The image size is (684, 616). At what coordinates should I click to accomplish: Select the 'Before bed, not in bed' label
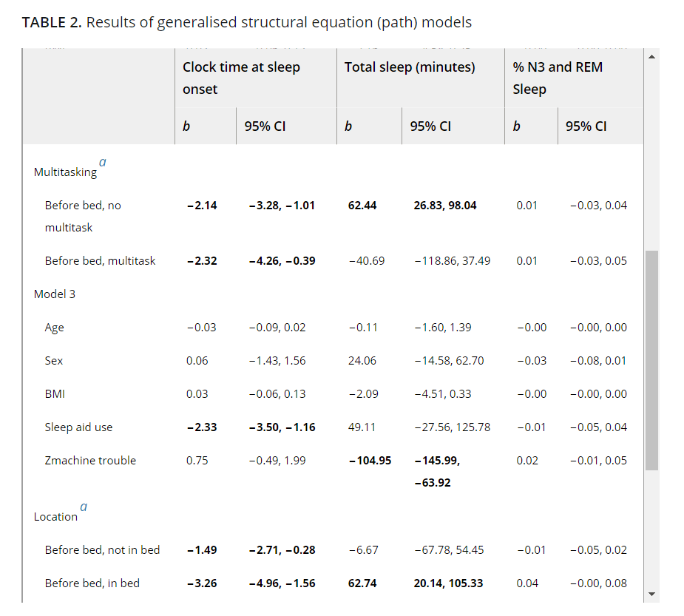pyautogui.click(x=102, y=549)
